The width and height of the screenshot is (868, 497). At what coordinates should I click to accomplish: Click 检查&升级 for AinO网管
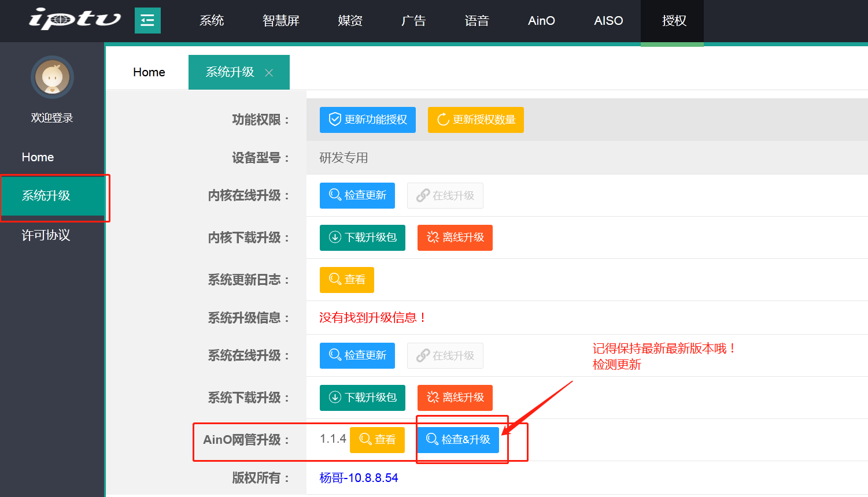458,440
